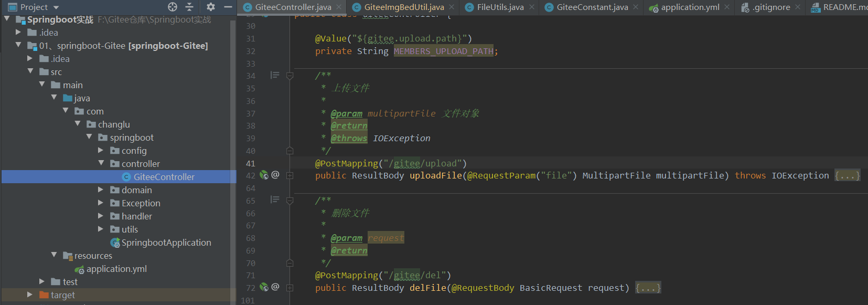Viewport: 868px width, 305px height.
Task: Close the .gitignore tab
Action: (x=798, y=7)
